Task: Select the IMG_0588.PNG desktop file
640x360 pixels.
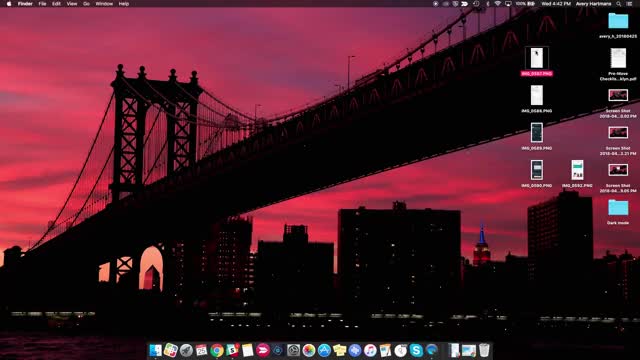Action: [537, 99]
